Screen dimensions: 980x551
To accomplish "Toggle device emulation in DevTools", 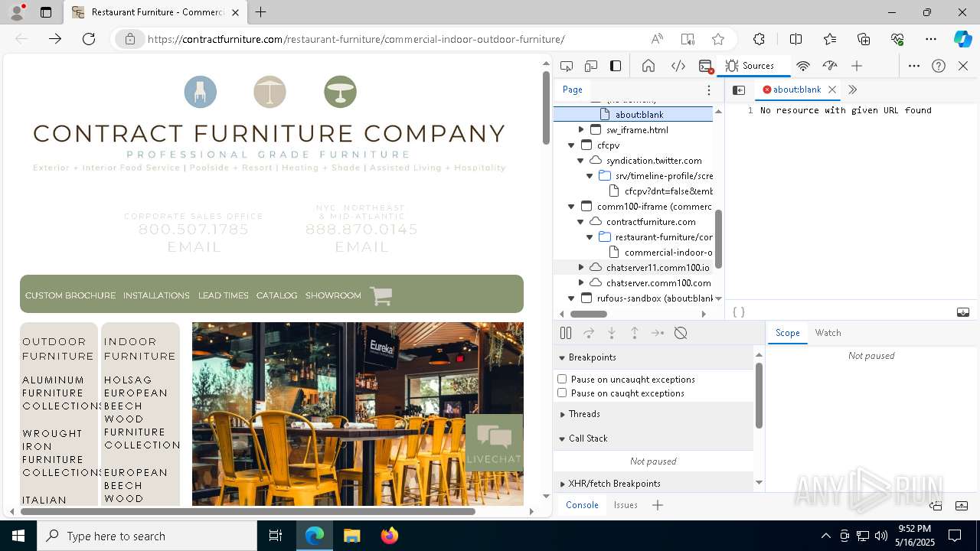I will 591,66.
